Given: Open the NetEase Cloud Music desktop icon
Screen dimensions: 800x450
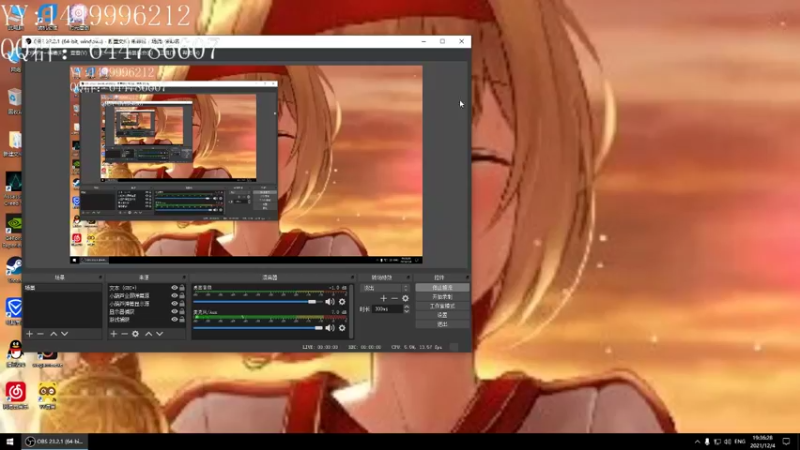Looking at the screenshot, I should pyautogui.click(x=15, y=395).
